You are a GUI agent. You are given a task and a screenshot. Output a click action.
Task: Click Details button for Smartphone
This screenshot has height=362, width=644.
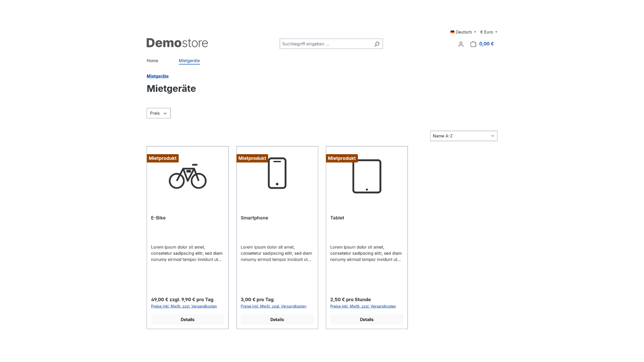click(277, 319)
